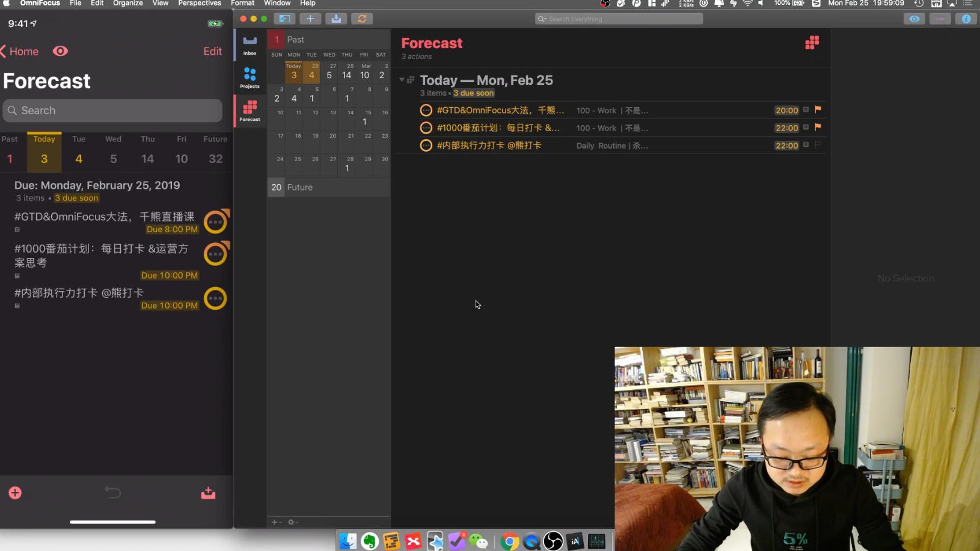
Task: Select the Mar 1 cell showing 10 items
Action: (x=364, y=72)
